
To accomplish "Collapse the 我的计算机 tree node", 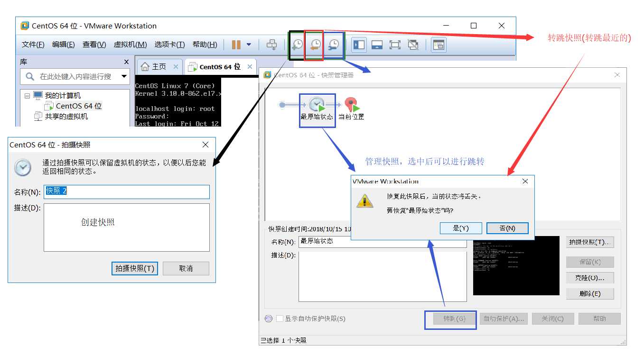I will pyautogui.click(x=27, y=96).
